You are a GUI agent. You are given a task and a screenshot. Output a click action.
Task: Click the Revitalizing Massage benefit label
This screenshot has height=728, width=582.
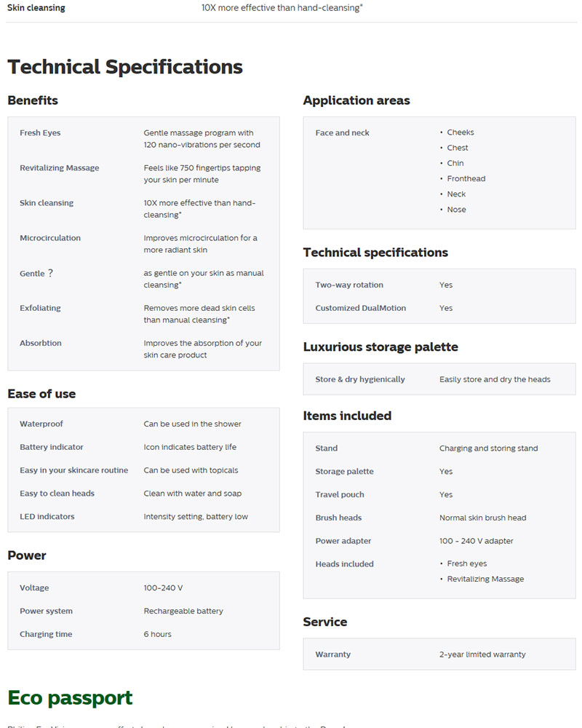59,168
